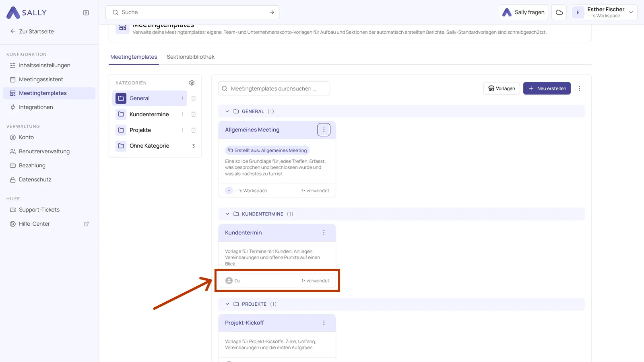Select Kundentermine category
This screenshot has height=362, width=644.
click(x=150, y=114)
